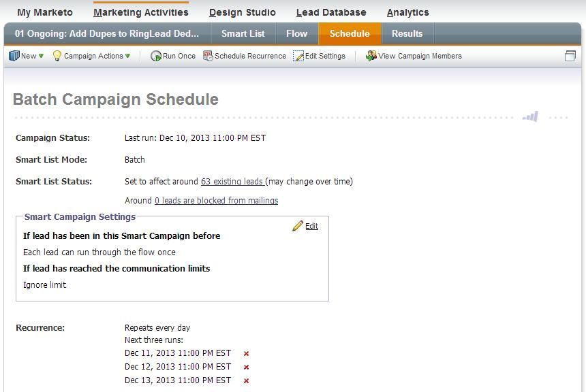Click the signal bars icon beside the dotted line
This screenshot has height=392, width=586.
530,117
